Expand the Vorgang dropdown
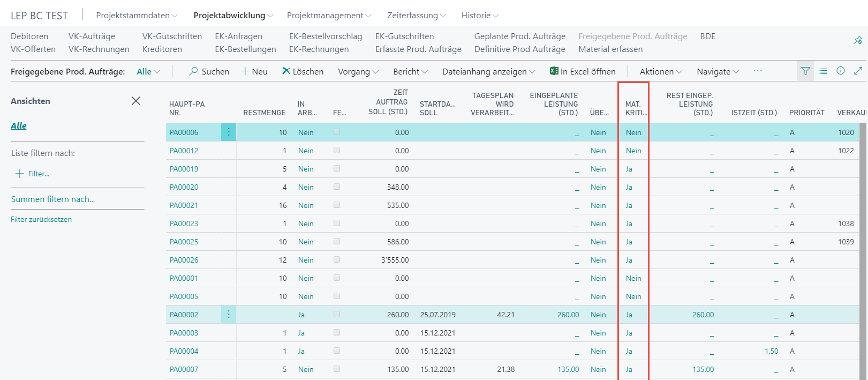Viewport: 868px width, 380px height. point(358,72)
